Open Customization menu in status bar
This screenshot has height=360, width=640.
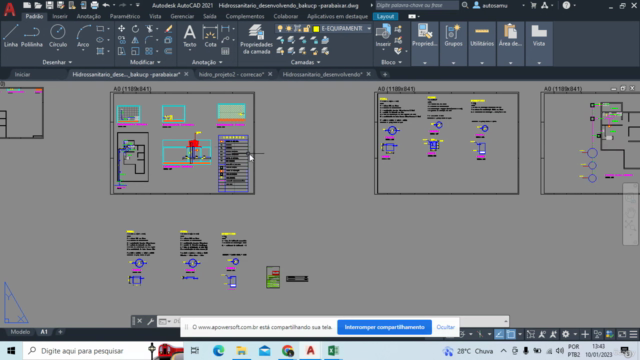click(633, 334)
